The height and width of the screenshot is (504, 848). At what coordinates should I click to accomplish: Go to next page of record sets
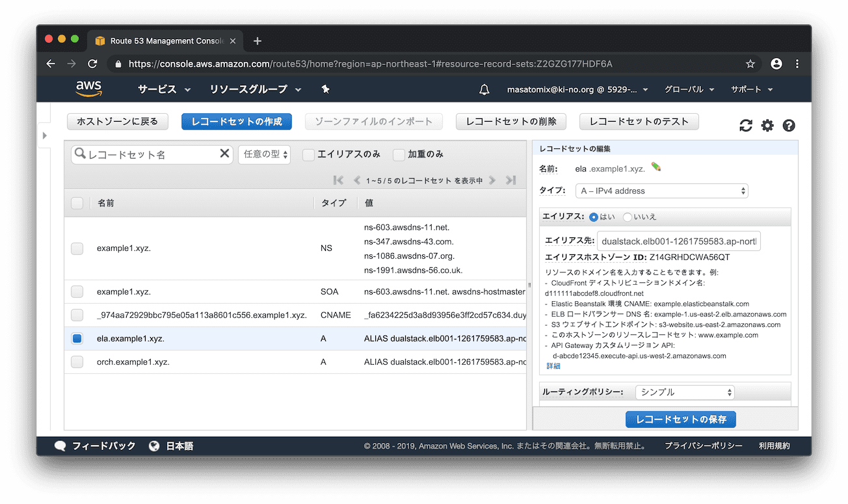click(x=492, y=180)
